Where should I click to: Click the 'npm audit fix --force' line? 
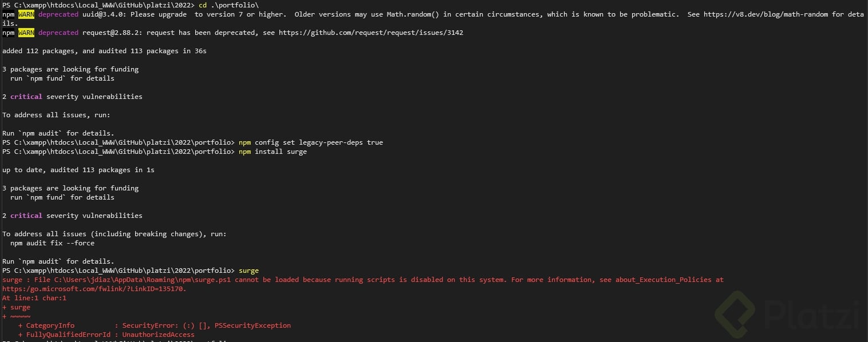coord(52,243)
